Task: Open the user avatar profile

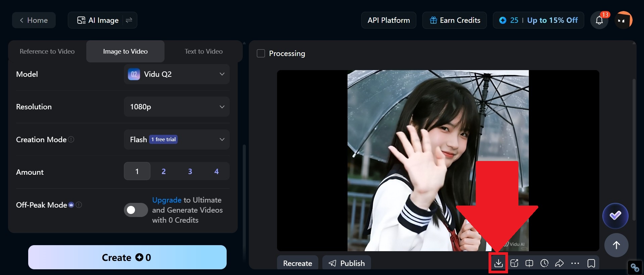Action: pyautogui.click(x=624, y=20)
